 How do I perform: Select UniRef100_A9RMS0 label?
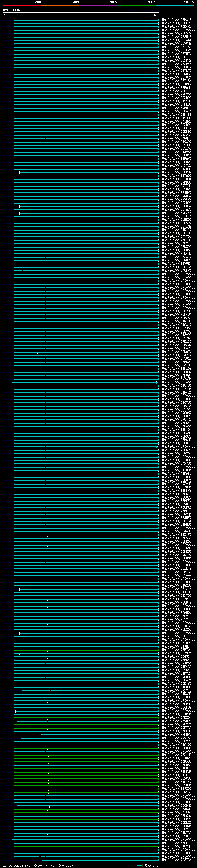coord(177,196)
